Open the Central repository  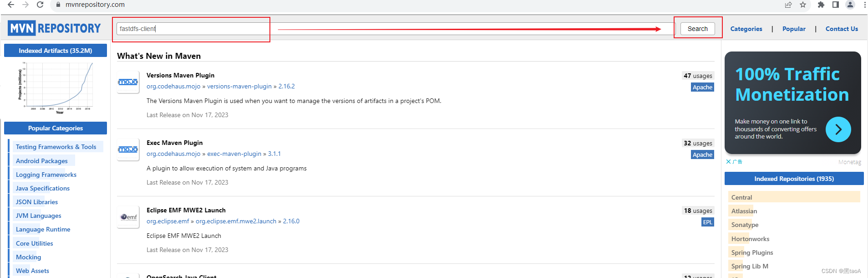click(742, 197)
